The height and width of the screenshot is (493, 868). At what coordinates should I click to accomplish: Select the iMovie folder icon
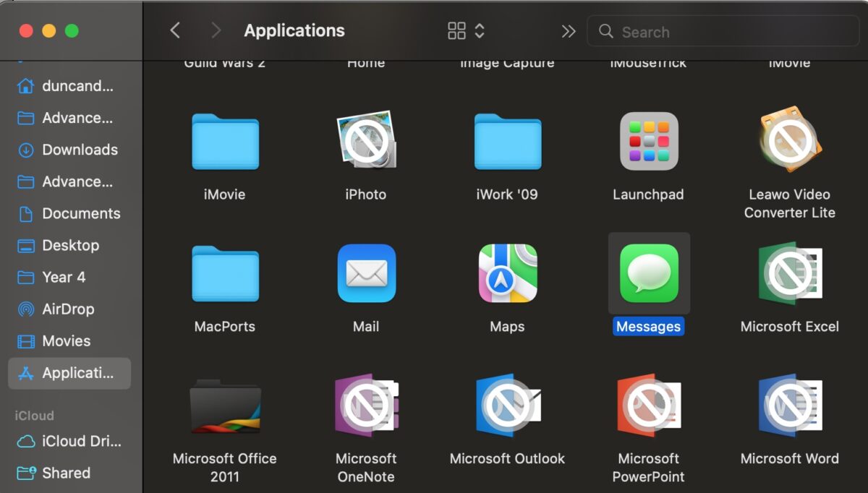point(225,141)
